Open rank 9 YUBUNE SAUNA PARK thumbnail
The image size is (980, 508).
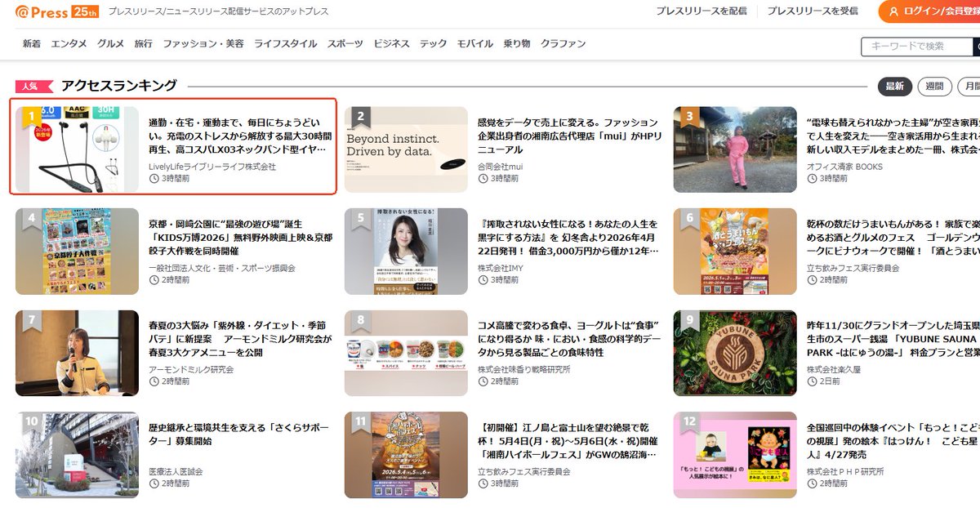[735, 353]
